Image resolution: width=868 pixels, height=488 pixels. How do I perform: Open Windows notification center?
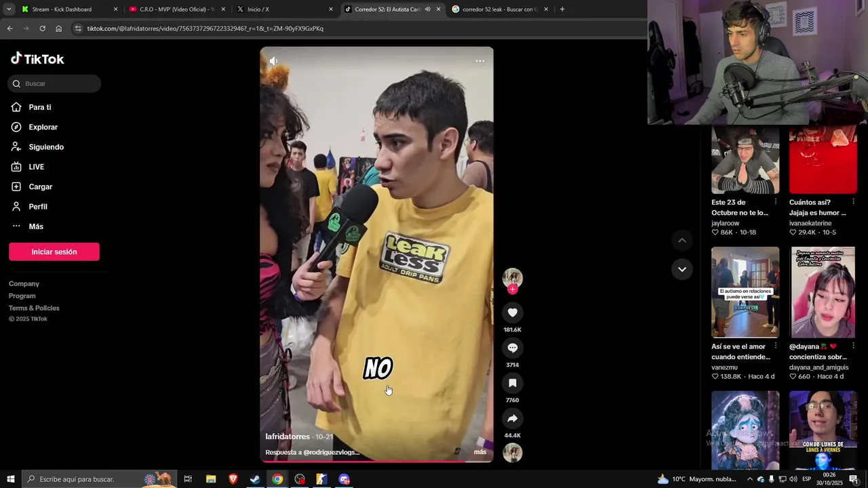click(854, 479)
